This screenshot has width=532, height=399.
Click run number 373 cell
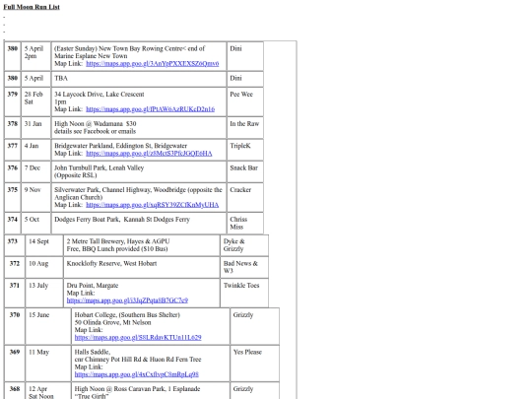pyautogui.click(x=15, y=245)
